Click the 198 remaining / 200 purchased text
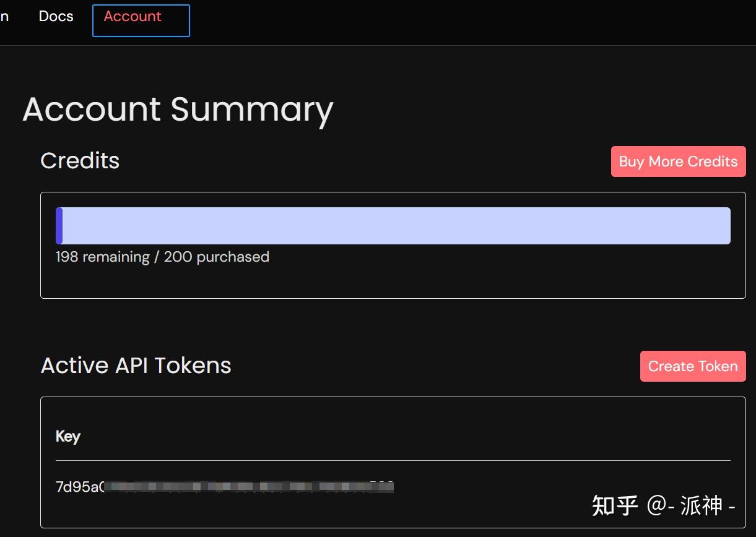Image resolution: width=756 pixels, height=537 pixels. 162,257
